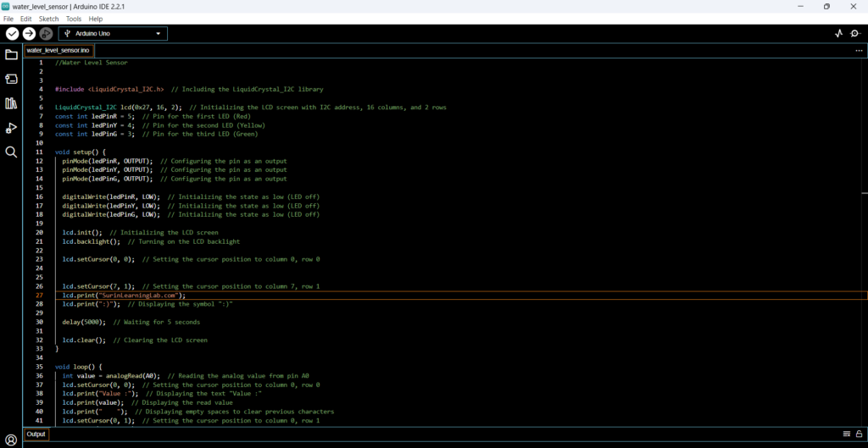This screenshot has height=448, width=868.
Task: Open the Search sidebar panel
Action: tap(11, 152)
